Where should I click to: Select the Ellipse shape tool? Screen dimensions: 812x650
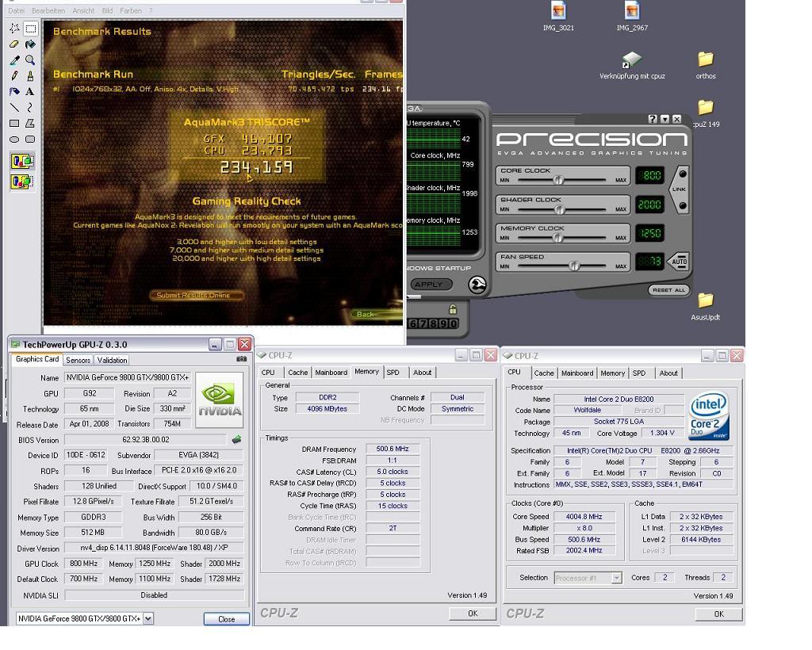click(14, 140)
